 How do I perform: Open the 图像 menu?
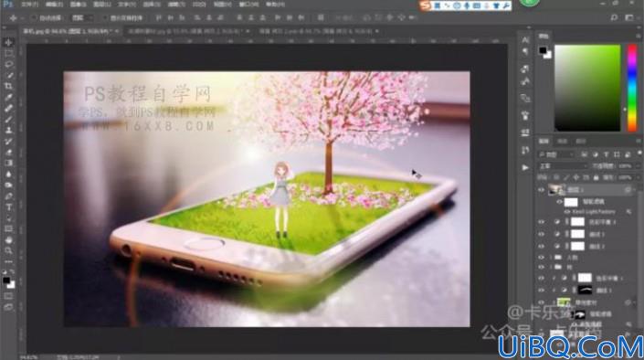click(x=78, y=5)
